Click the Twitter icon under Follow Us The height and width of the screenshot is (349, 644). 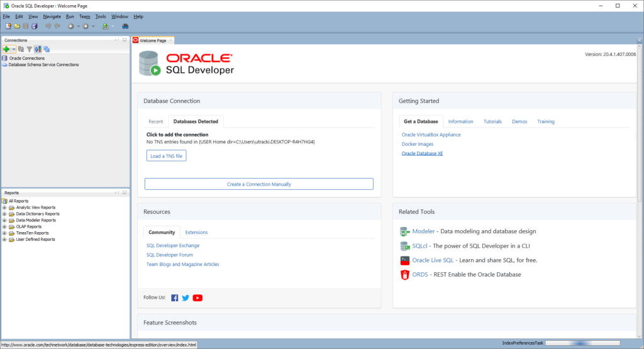click(186, 297)
